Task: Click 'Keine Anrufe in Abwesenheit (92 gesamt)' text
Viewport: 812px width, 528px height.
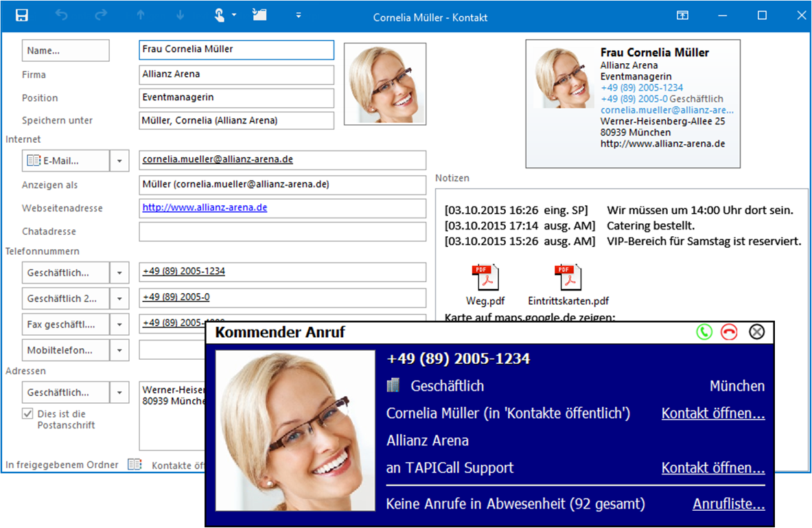Action: point(515,504)
